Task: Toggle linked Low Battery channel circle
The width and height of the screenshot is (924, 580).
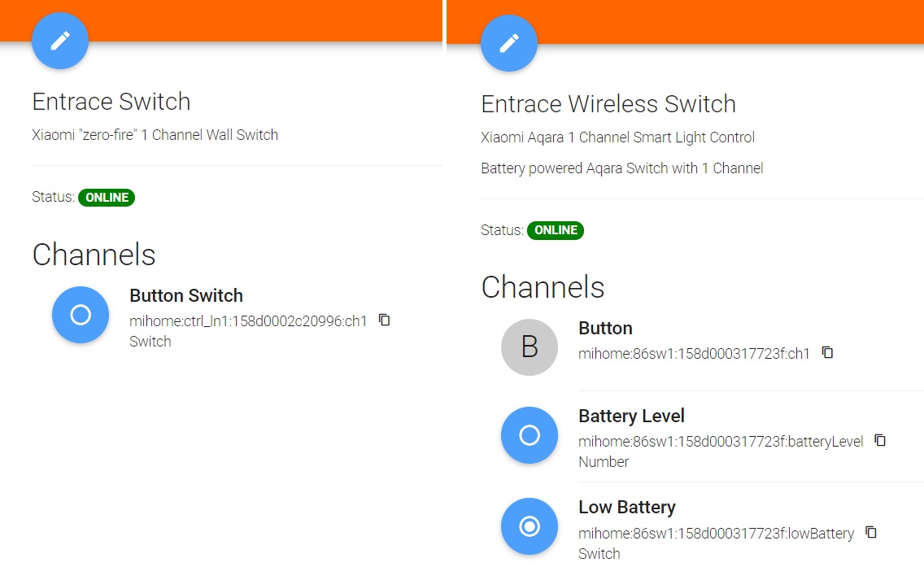Action: point(530,526)
